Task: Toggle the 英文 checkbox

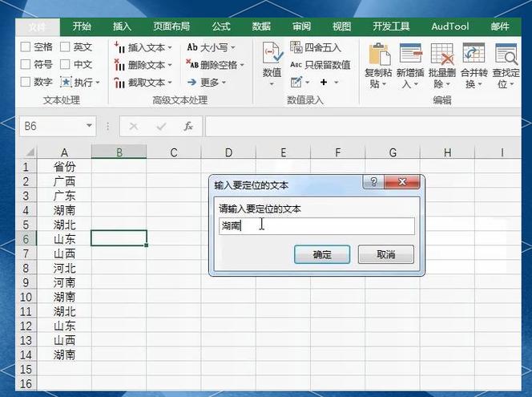Action: pyautogui.click(x=65, y=47)
